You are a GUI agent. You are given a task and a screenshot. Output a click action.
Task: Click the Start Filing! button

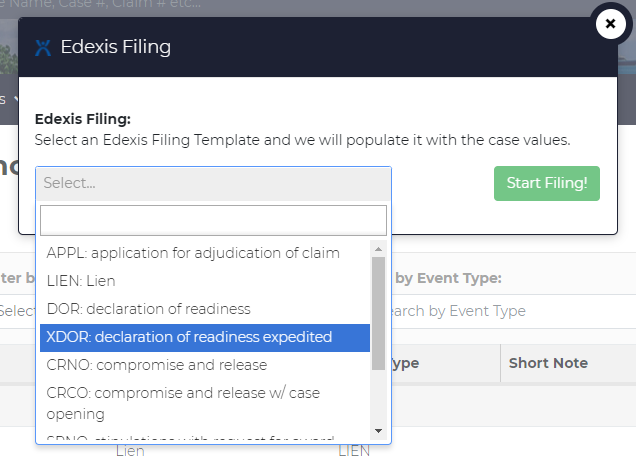(546, 183)
